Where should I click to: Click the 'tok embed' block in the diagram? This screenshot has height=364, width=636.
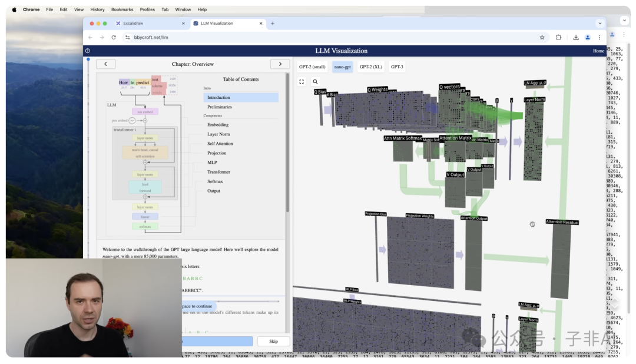145,111
